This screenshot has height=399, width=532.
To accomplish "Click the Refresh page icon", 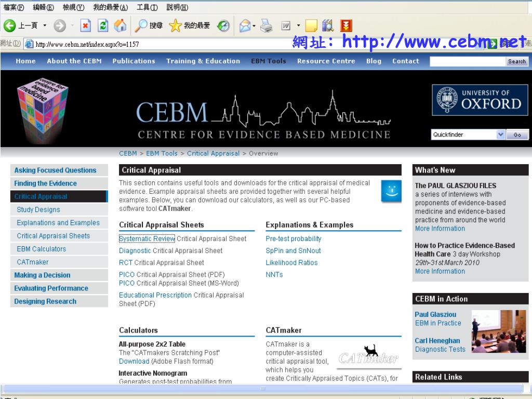I will pyautogui.click(x=103, y=25).
